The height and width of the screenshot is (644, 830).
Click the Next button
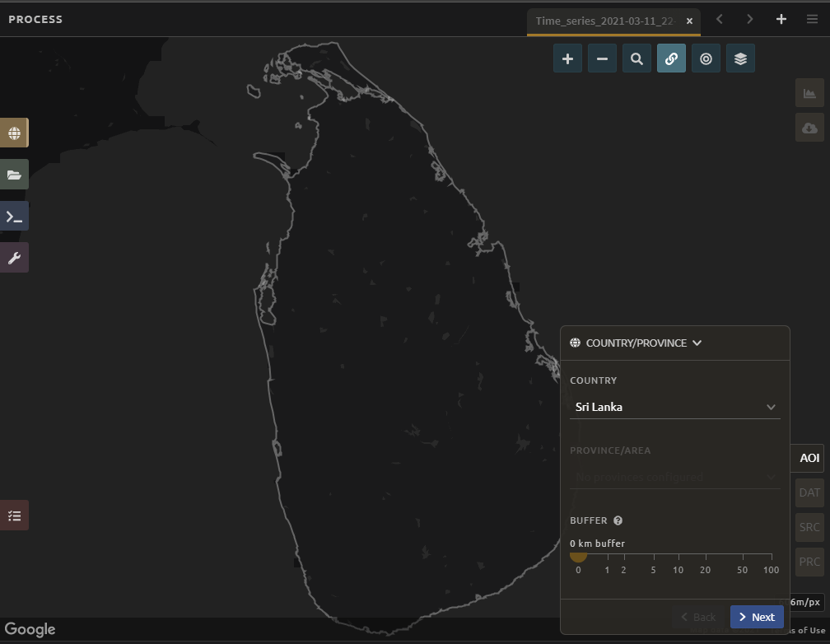[x=756, y=617]
